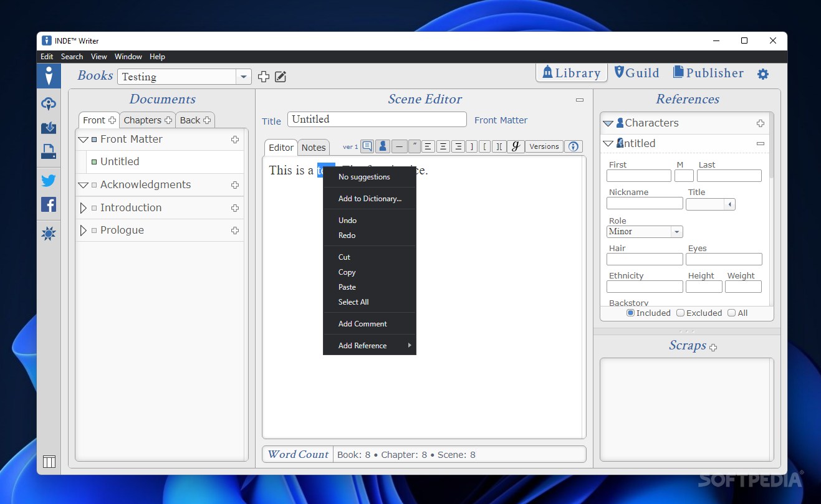The width and height of the screenshot is (821, 504).
Task: Click the comment bubble toolbar icon
Action: point(367,146)
